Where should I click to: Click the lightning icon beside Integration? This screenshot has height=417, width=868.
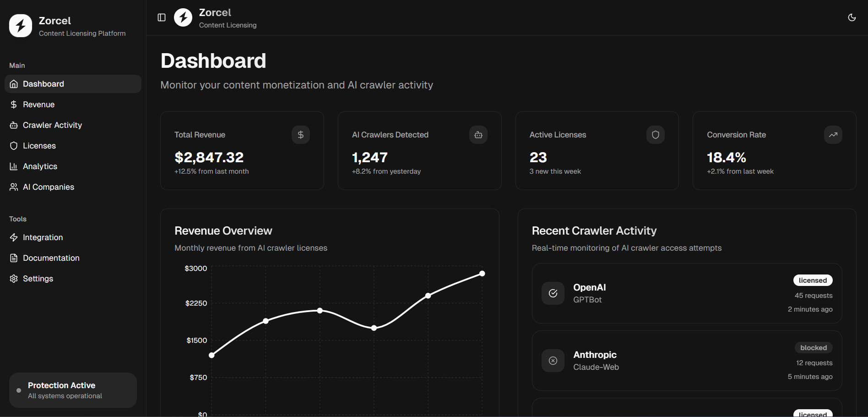tap(14, 237)
